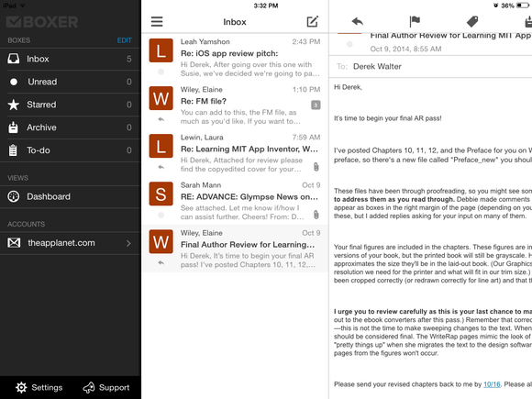Click the To-do clipboard icon
This screenshot has width=532, height=399.
coord(13,150)
